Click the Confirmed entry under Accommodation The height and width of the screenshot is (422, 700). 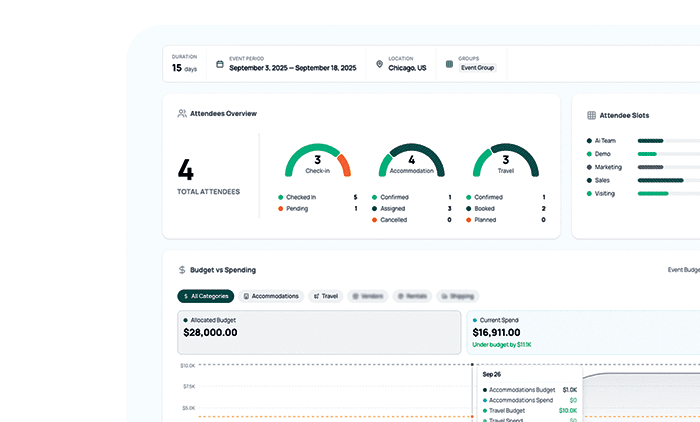(412, 197)
